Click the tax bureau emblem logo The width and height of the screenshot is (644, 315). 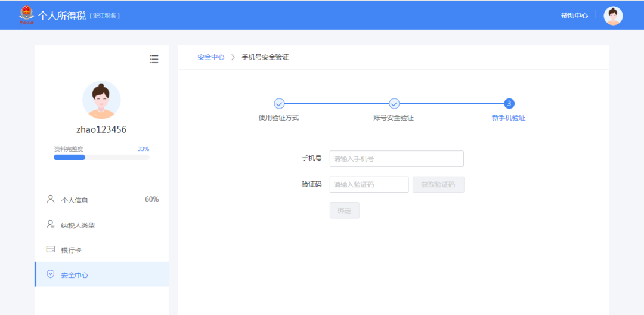(x=27, y=15)
